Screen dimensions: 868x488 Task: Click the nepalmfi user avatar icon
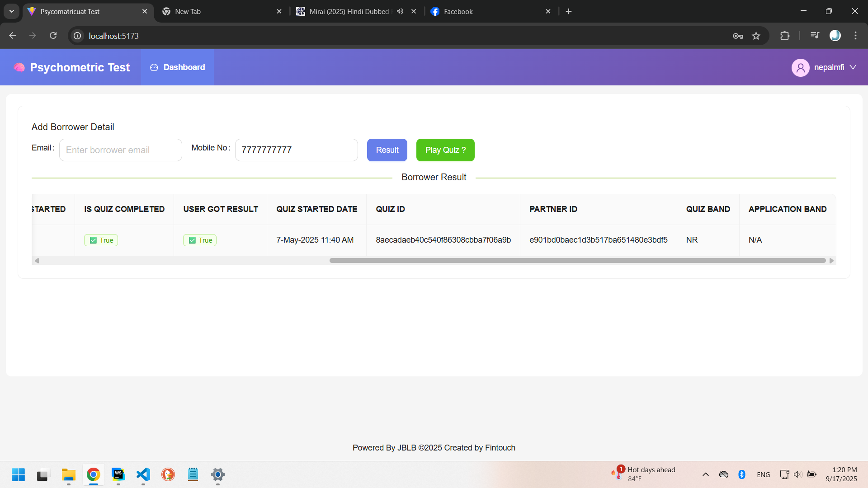point(800,67)
